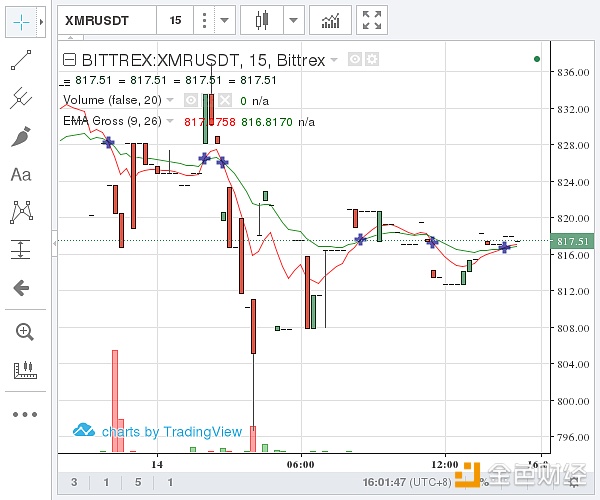
Task: Open the dropdown next to Bittrex title
Action: [334, 60]
